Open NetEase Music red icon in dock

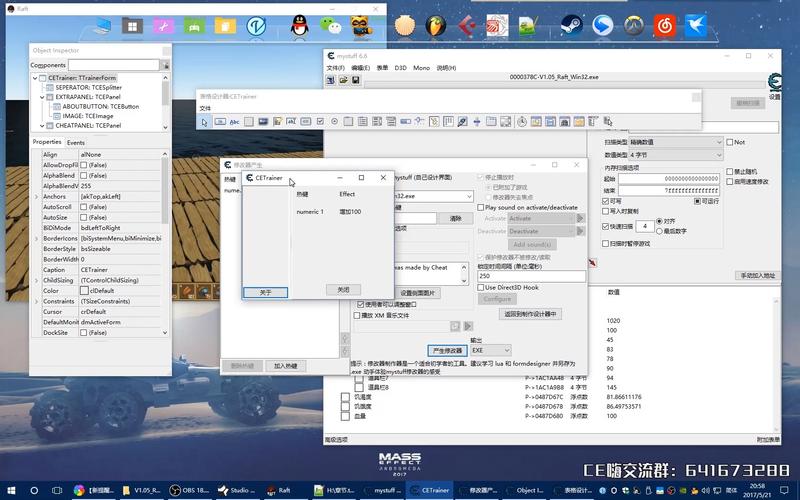pos(665,25)
